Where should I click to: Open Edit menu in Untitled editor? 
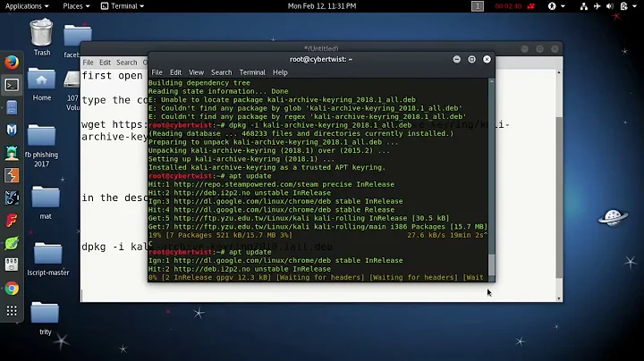pyautogui.click(x=106, y=63)
